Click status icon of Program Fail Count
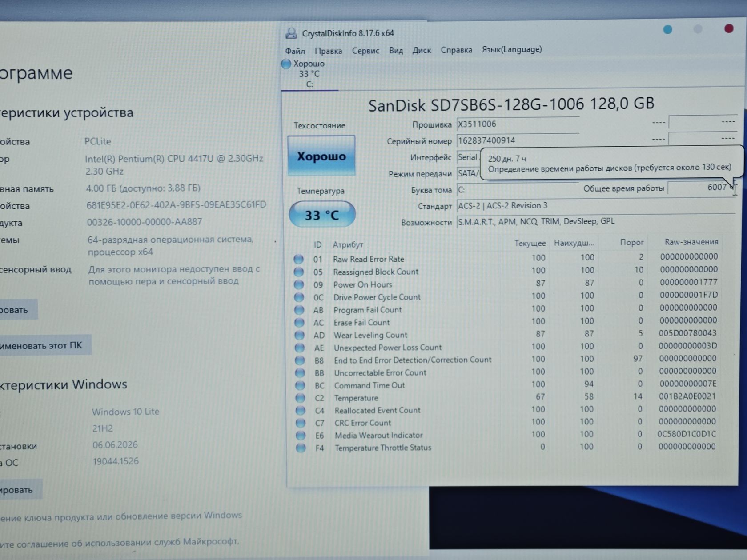The width and height of the screenshot is (747, 560). coord(300,310)
